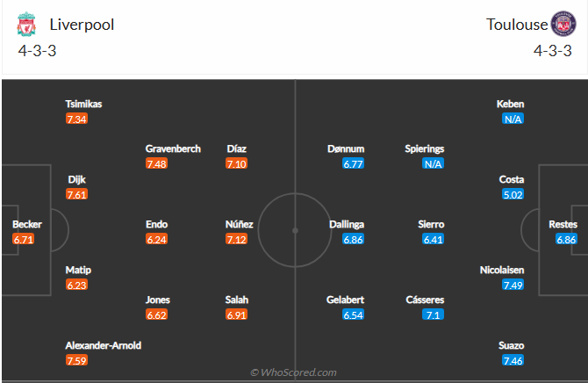Image resolution: width=588 pixels, height=383 pixels.
Task: Click the Toulouse club crest icon
Action: tap(563, 24)
